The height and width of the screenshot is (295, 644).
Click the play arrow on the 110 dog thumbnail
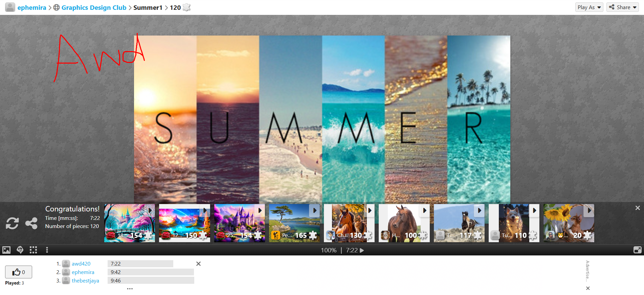point(534,210)
